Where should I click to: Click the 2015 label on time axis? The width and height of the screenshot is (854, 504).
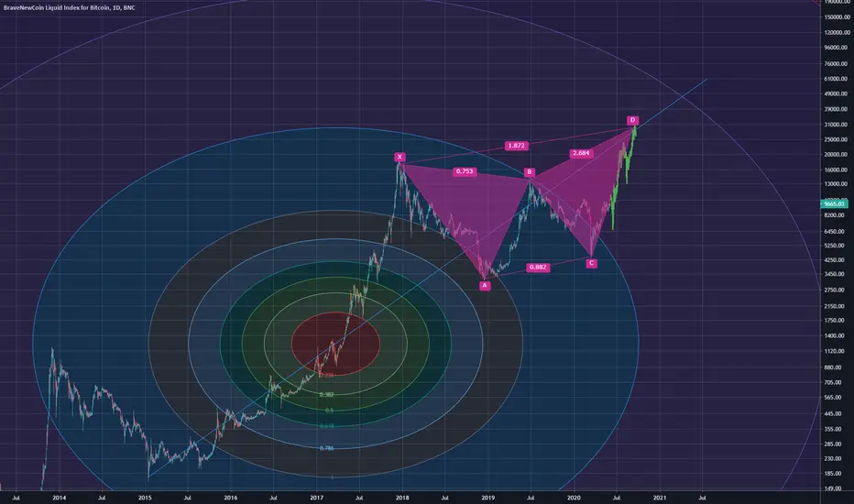pyautogui.click(x=145, y=498)
